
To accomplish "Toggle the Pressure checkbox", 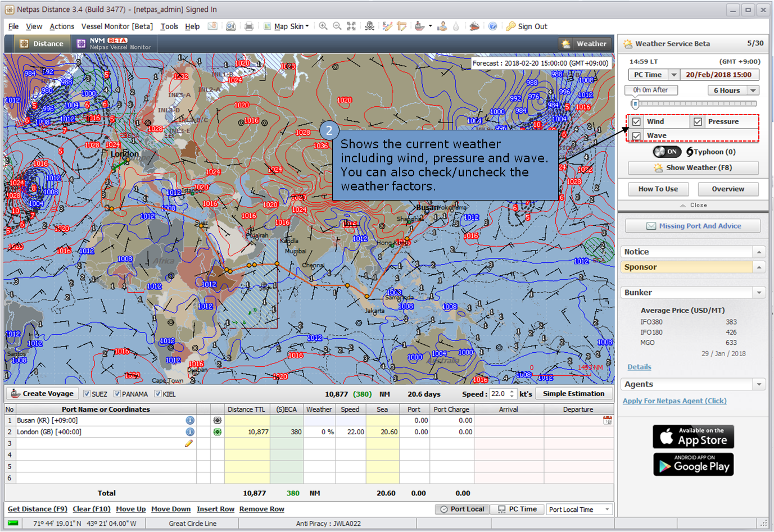I will tap(698, 121).
